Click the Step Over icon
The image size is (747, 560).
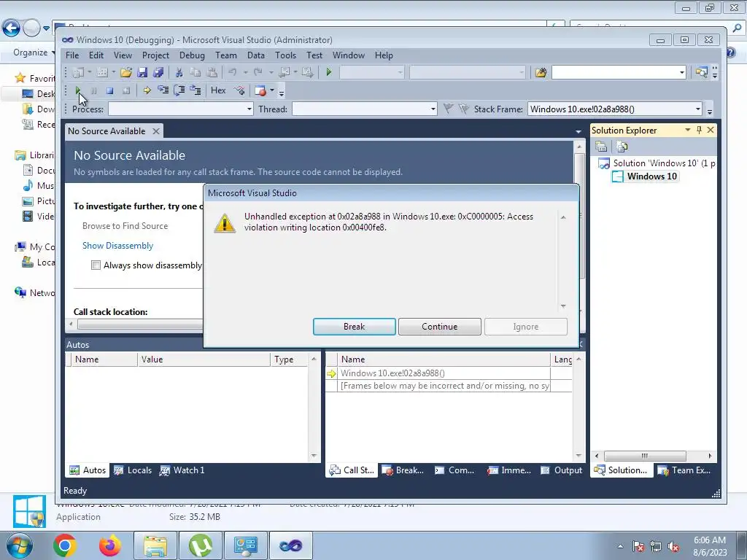(179, 90)
